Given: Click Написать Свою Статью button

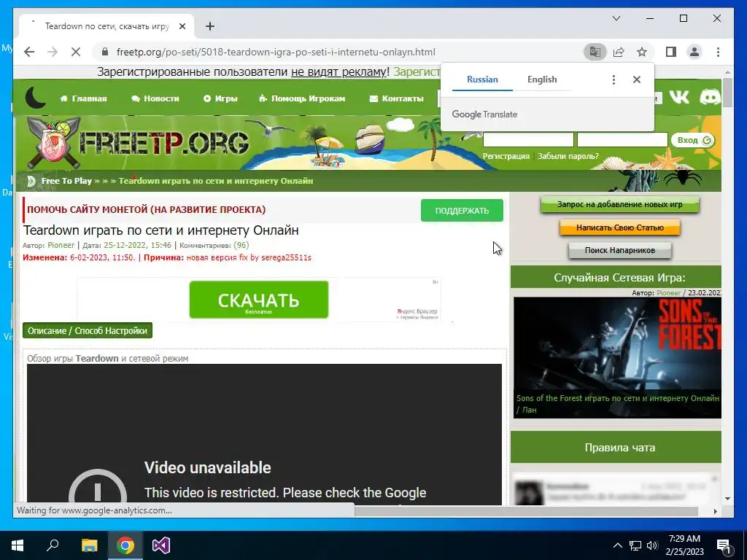Looking at the screenshot, I should pyautogui.click(x=619, y=227).
